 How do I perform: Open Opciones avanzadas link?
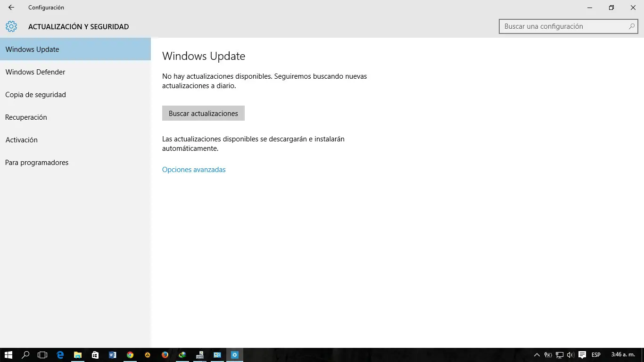tap(194, 170)
